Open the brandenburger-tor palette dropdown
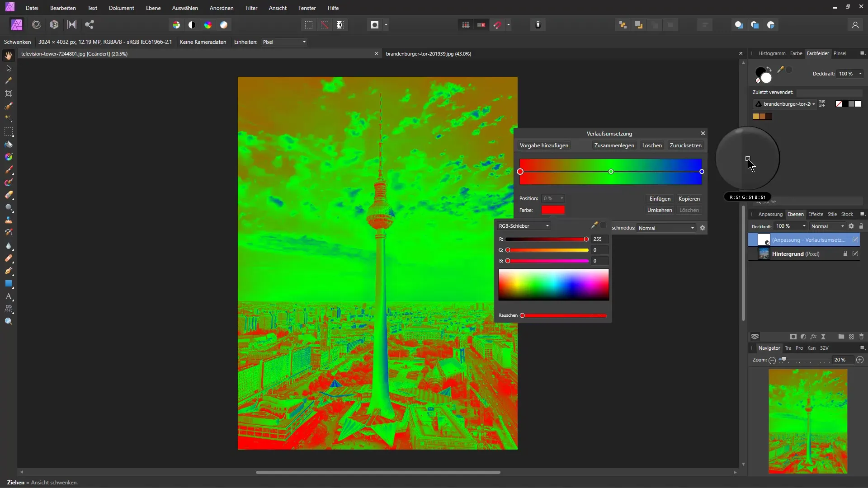Image resolution: width=868 pixels, height=488 pixels. click(784, 104)
